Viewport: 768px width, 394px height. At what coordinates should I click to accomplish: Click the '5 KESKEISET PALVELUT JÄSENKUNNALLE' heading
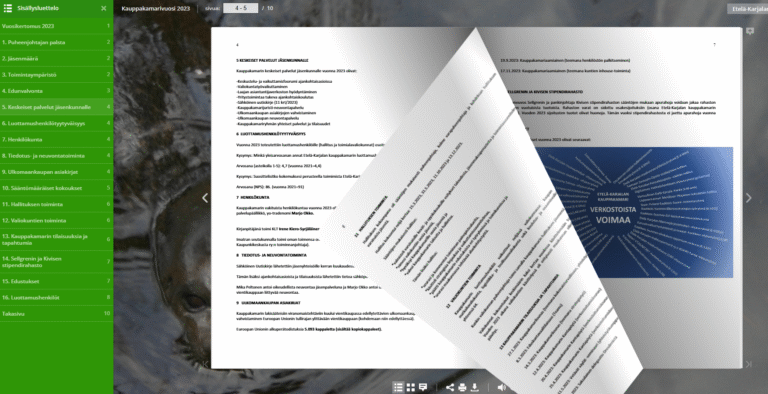(x=272, y=60)
